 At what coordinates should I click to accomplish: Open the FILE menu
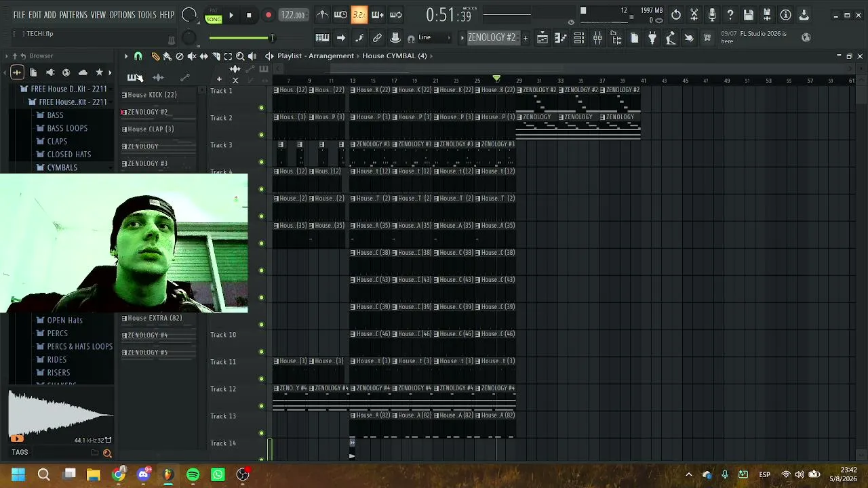tap(19, 15)
